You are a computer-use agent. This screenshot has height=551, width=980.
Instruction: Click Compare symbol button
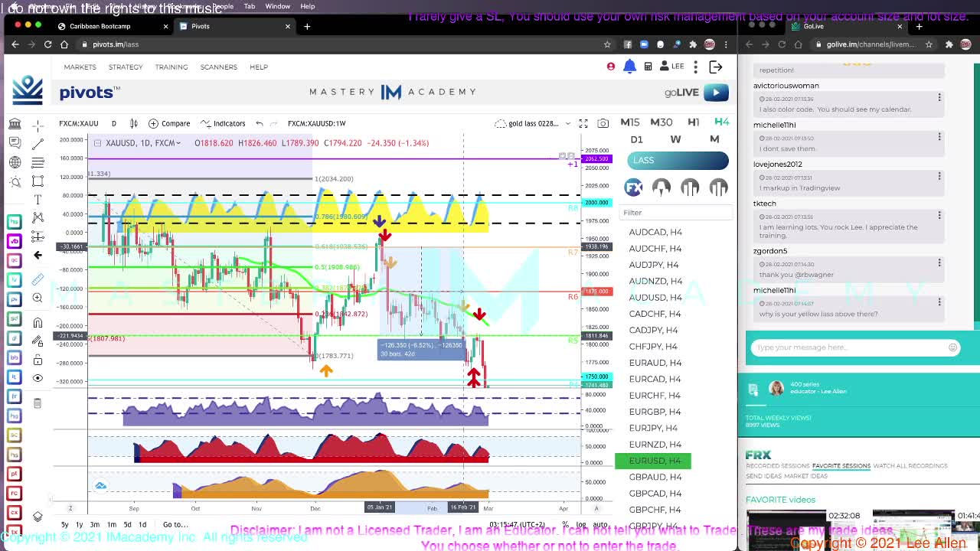coord(169,123)
